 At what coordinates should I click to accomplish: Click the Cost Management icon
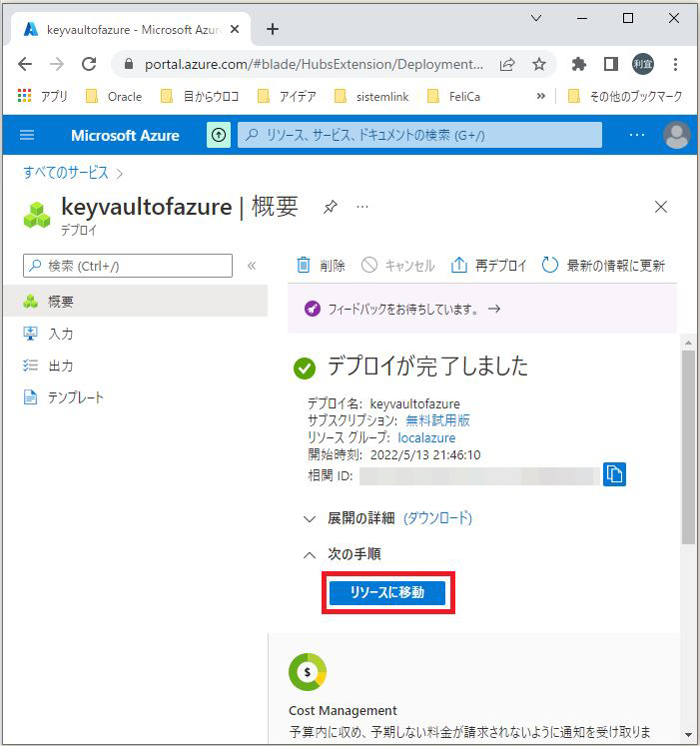308,672
